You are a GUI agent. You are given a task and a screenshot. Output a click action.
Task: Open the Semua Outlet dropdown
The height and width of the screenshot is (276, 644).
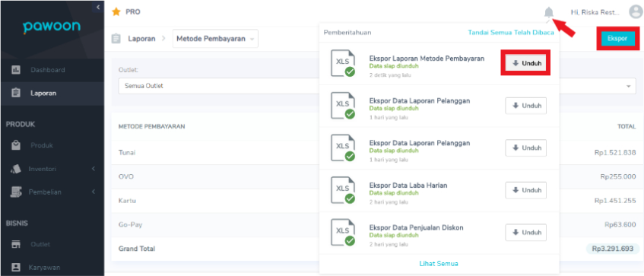218,86
